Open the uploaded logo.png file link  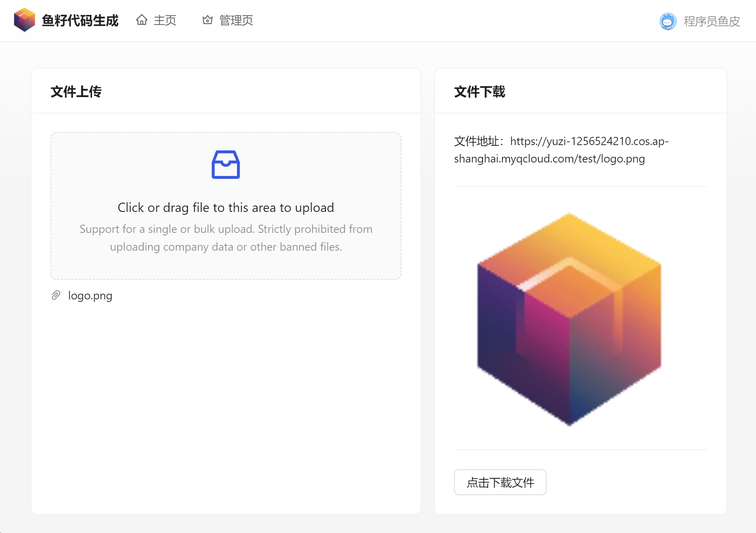(90, 295)
